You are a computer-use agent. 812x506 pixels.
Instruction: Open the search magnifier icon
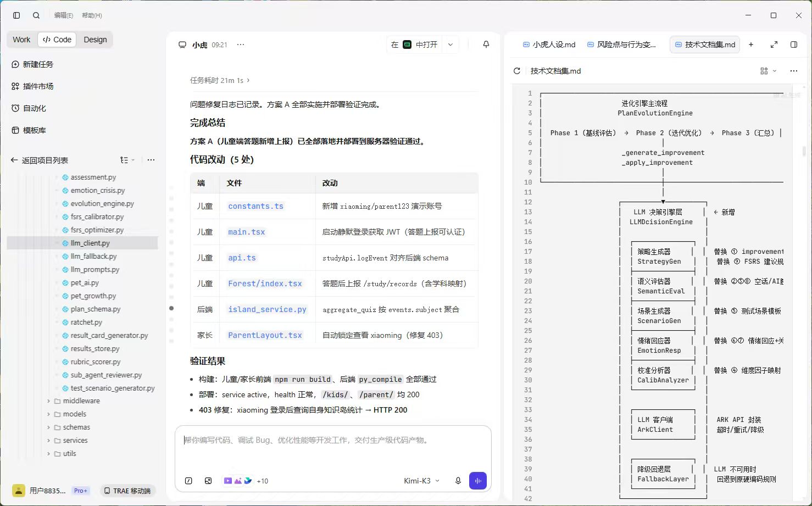(36, 15)
